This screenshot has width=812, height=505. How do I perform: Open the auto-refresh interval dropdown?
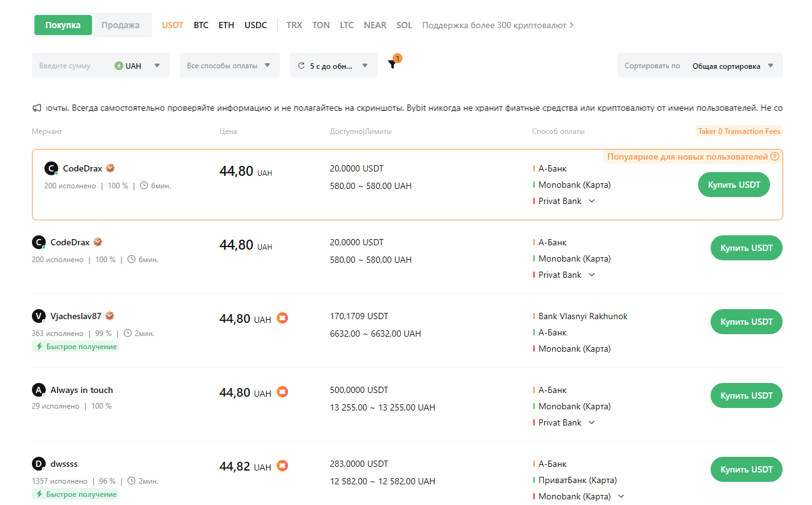pos(334,65)
